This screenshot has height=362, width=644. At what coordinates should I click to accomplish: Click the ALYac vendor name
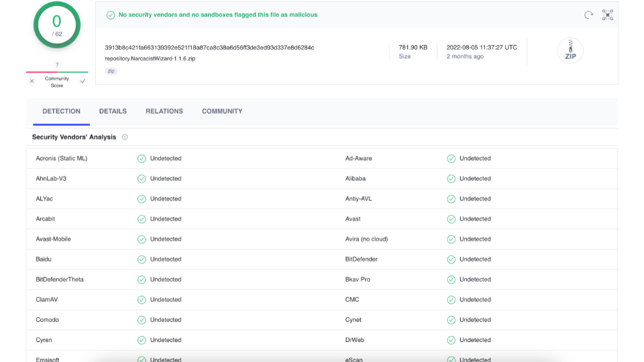[44, 198]
